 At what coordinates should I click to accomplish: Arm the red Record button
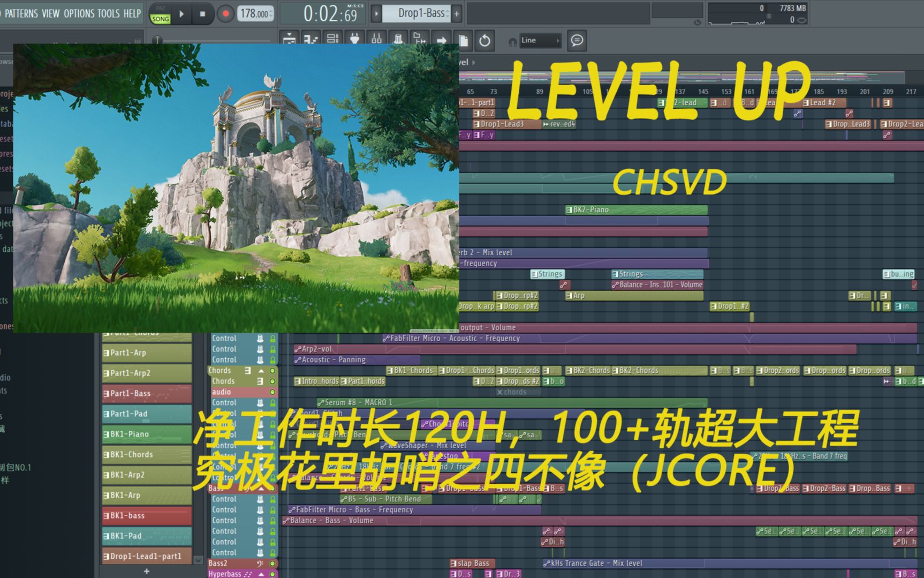[225, 14]
